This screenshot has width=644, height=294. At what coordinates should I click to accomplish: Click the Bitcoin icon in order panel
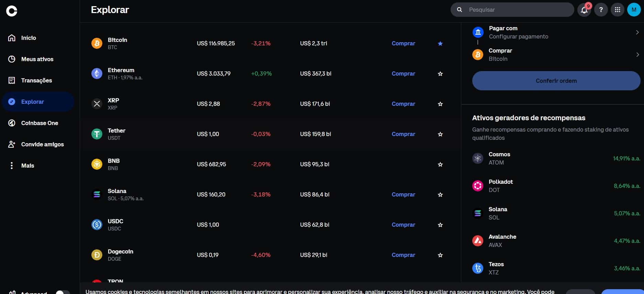(x=478, y=55)
